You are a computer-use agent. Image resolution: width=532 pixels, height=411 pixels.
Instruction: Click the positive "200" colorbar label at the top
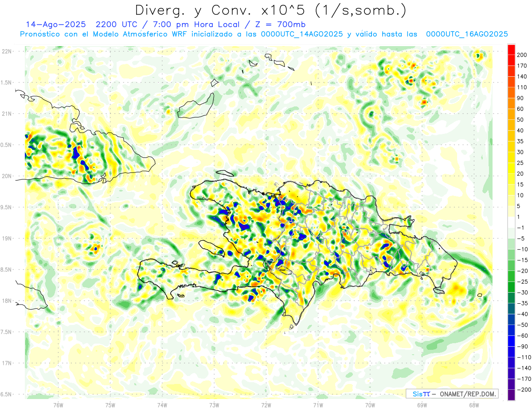522,55
